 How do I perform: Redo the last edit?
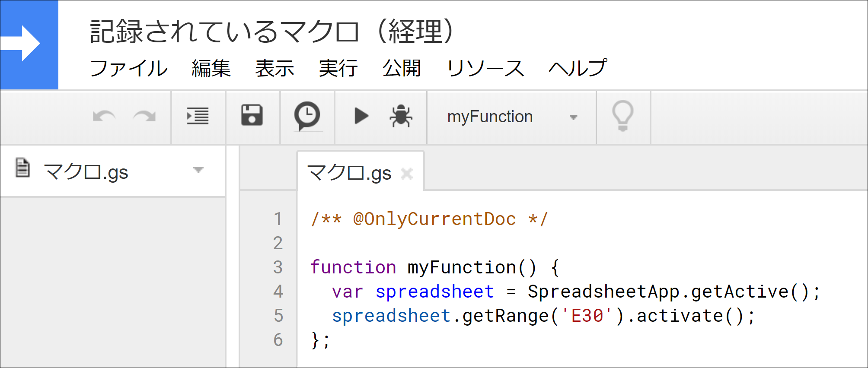click(144, 117)
